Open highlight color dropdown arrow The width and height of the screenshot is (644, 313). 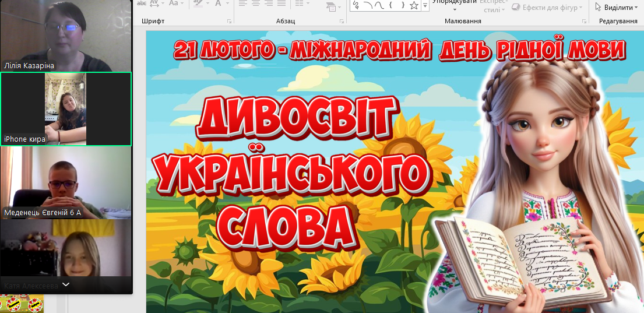(x=207, y=3)
